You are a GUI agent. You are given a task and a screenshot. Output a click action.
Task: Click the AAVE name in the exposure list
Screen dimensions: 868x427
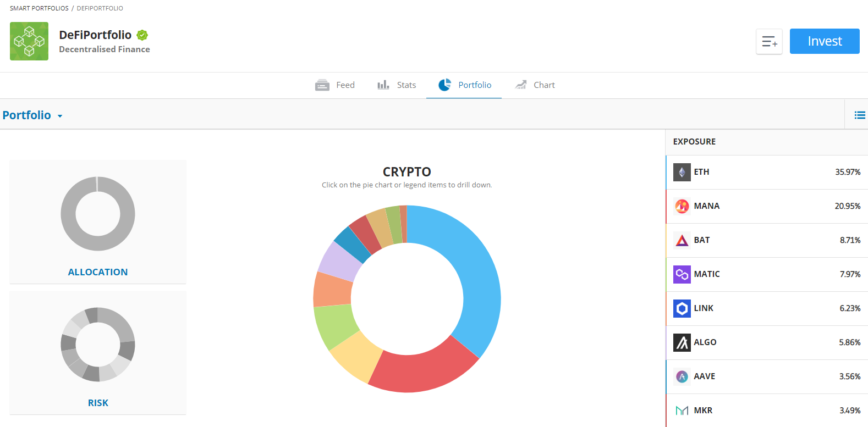coord(705,376)
